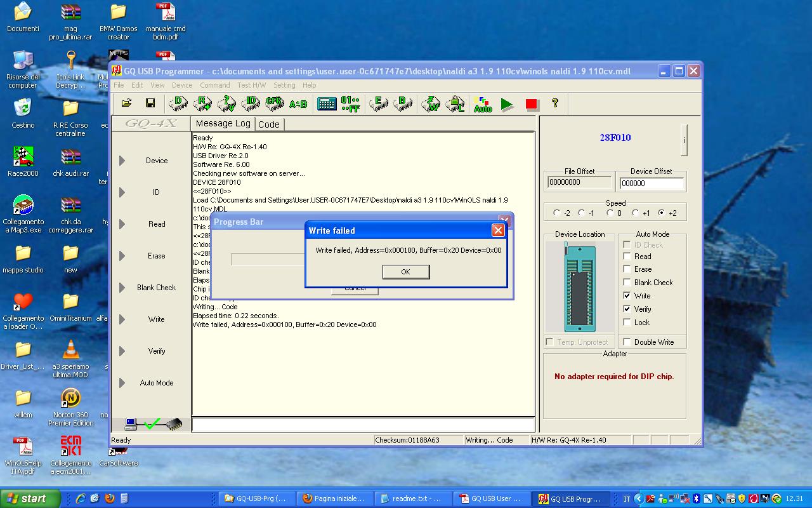Open help with the question mark icon
Viewport: 812px width, 508px height.
555,103
